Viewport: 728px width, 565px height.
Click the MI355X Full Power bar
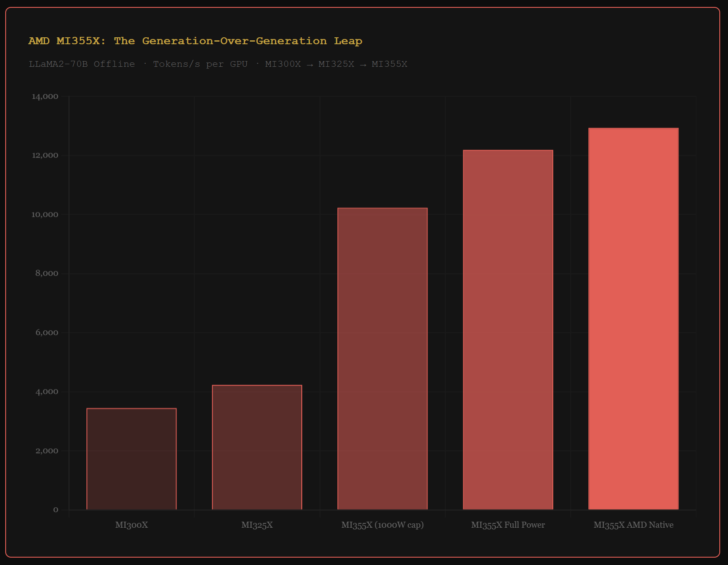pyautogui.click(x=508, y=330)
